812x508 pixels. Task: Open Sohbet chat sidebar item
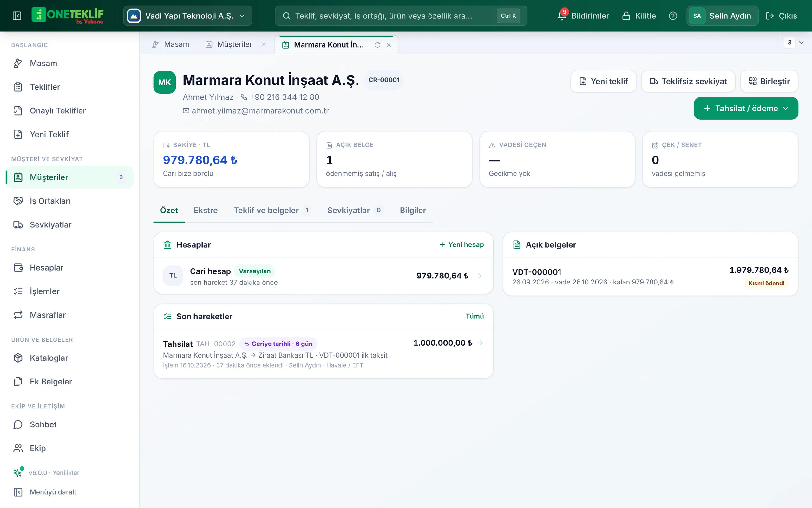point(70,424)
